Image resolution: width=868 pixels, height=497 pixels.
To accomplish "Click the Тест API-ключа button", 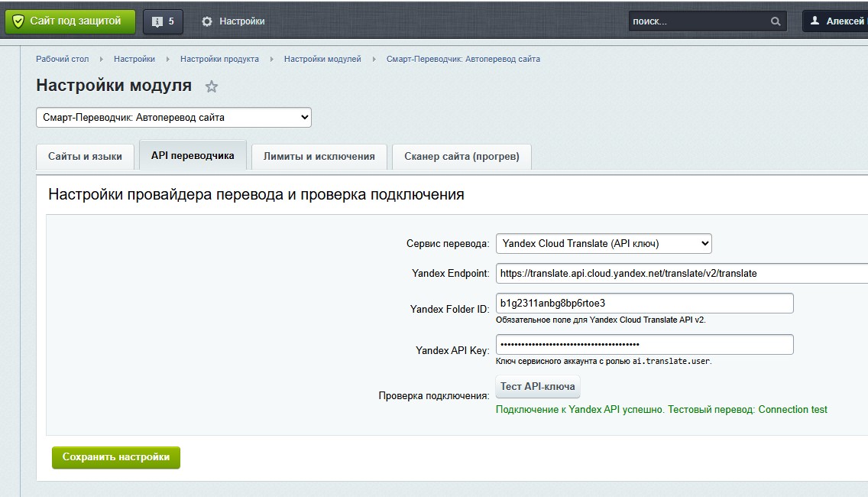I will (537, 387).
